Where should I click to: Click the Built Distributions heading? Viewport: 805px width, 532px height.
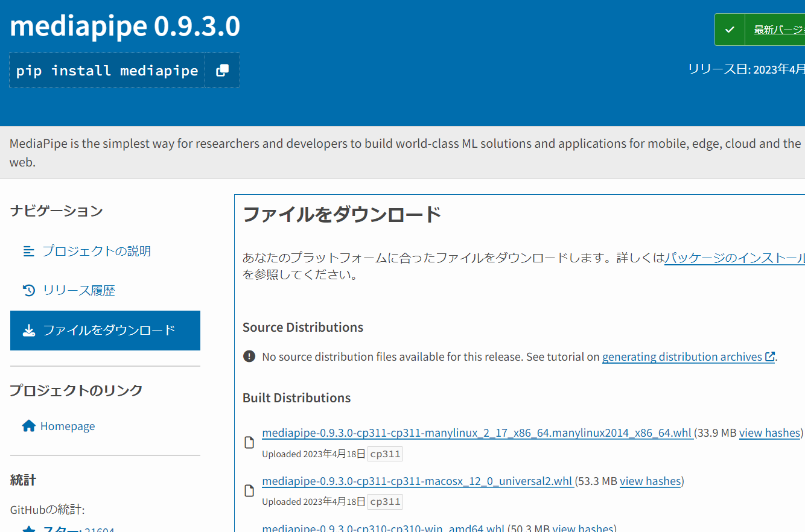pos(296,398)
